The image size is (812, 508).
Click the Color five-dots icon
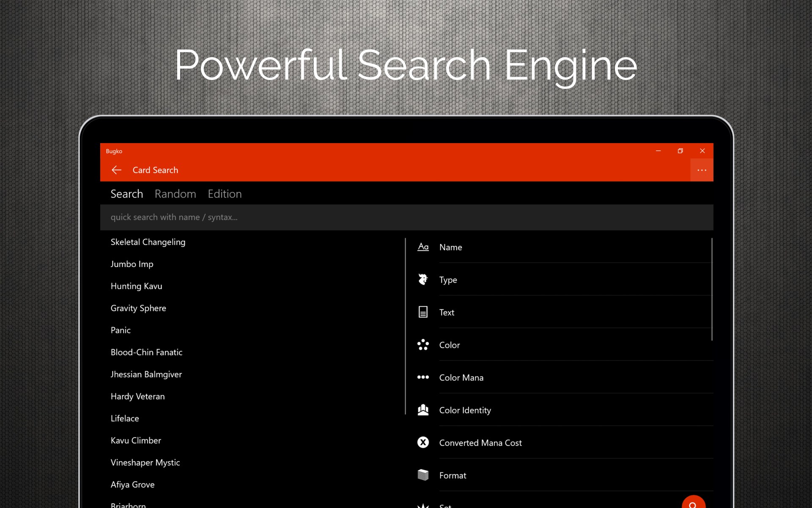[x=423, y=345]
